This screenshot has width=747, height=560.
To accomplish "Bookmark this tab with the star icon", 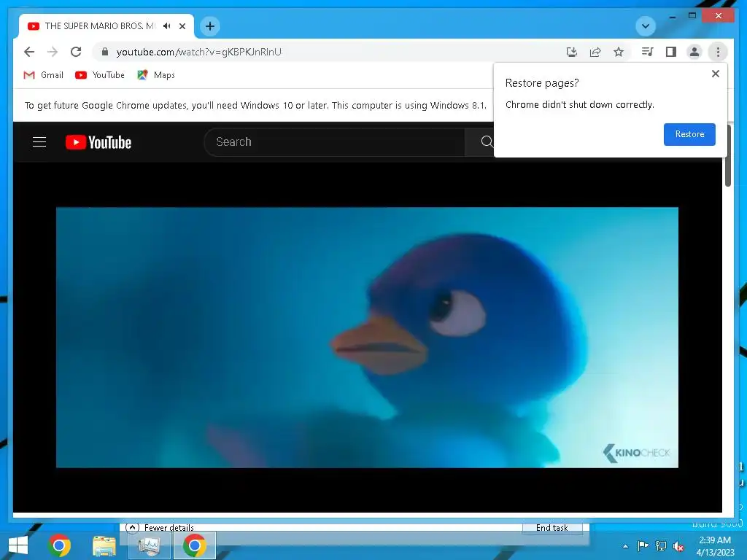I will click(x=619, y=52).
